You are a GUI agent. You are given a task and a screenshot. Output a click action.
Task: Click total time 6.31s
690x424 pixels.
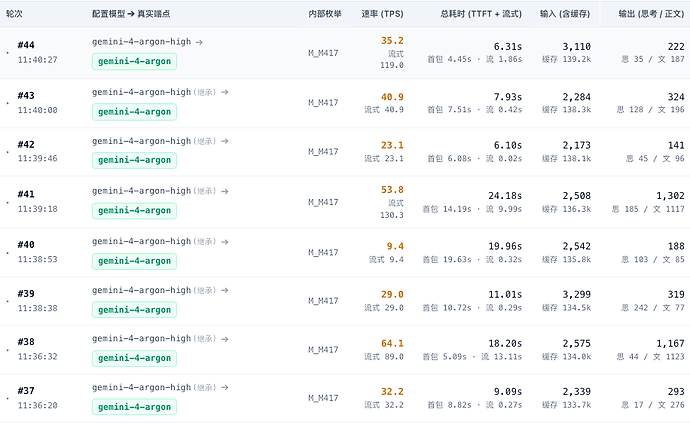click(508, 47)
